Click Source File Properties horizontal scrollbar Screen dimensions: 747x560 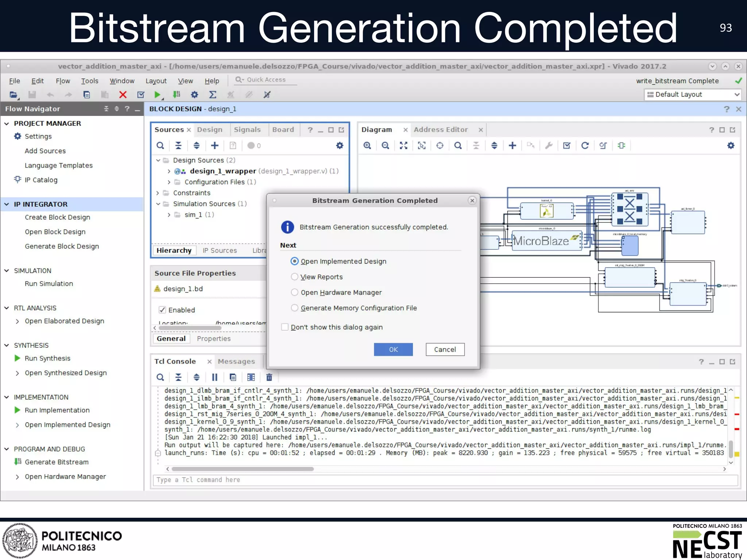[190, 328]
